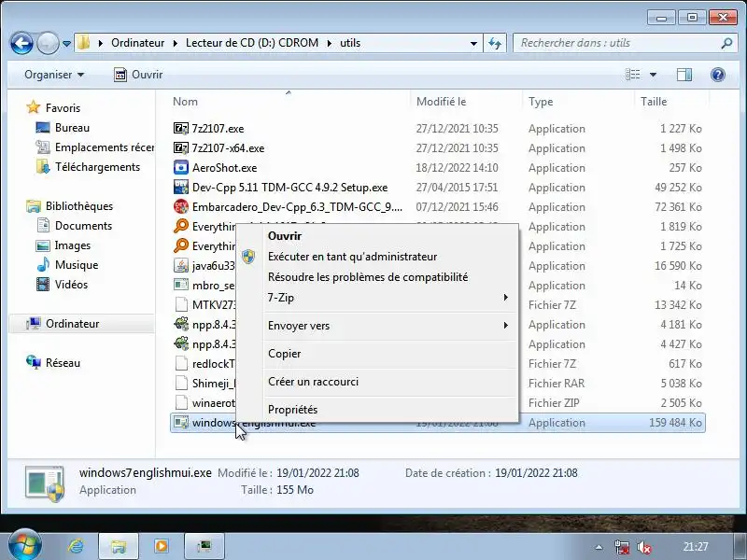Open recent pages dropdown arrow

(66, 44)
